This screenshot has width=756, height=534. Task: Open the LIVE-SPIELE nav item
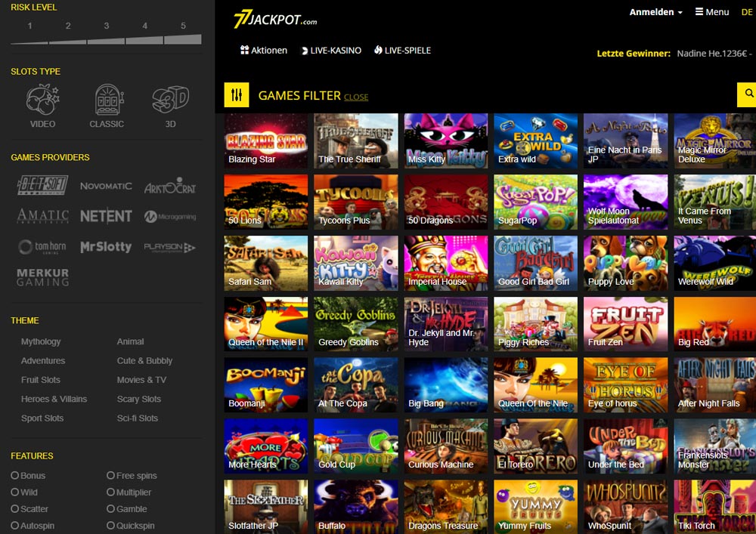point(403,50)
